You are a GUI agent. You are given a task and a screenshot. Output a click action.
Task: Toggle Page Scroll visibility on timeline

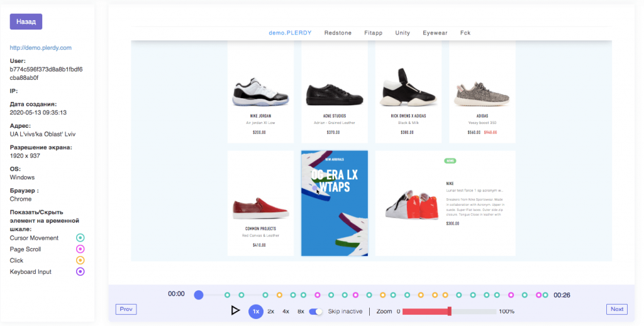click(x=80, y=249)
